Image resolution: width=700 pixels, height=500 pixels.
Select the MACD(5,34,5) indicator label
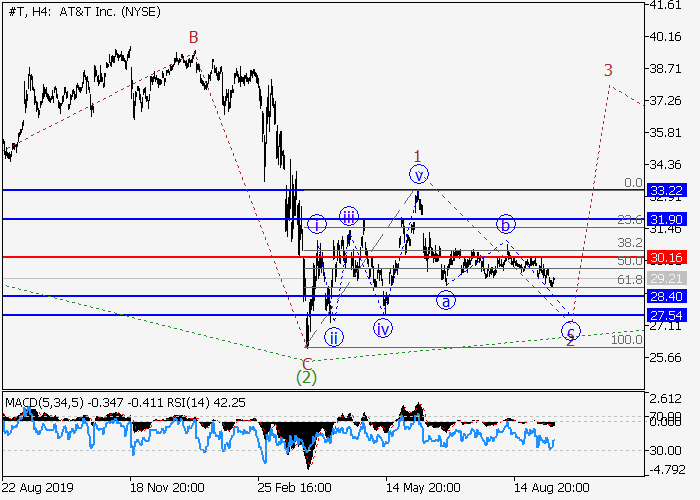(42, 403)
